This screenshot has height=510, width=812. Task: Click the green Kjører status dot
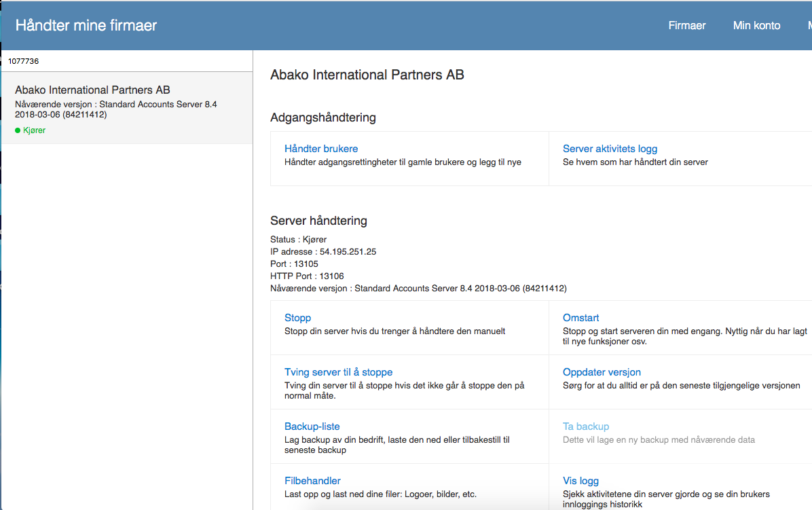tap(18, 130)
